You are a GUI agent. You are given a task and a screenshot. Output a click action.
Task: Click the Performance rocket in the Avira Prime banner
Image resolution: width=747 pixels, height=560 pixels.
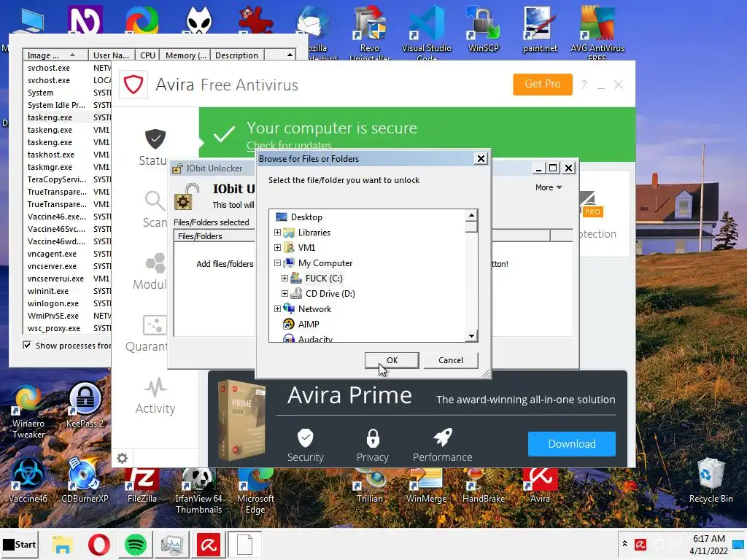coord(443,437)
